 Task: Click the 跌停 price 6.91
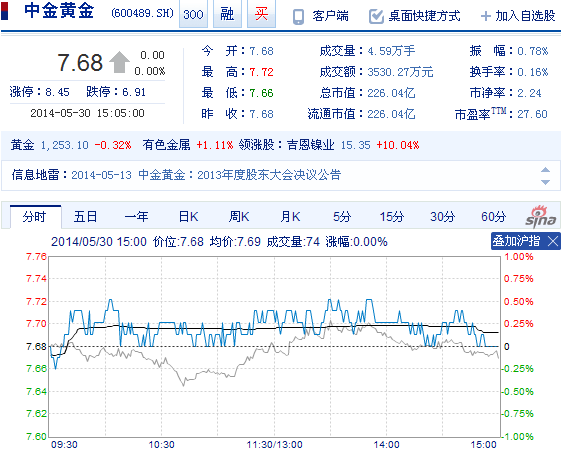coord(134,92)
